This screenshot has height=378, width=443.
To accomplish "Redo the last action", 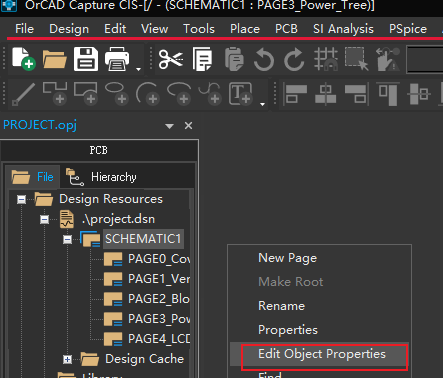I will [x=294, y=60].
